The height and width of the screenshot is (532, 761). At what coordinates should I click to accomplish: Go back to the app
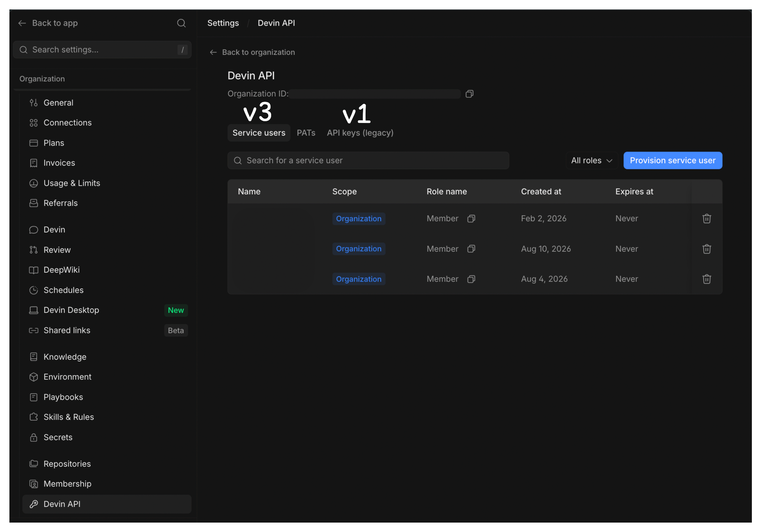coord(48,23)
